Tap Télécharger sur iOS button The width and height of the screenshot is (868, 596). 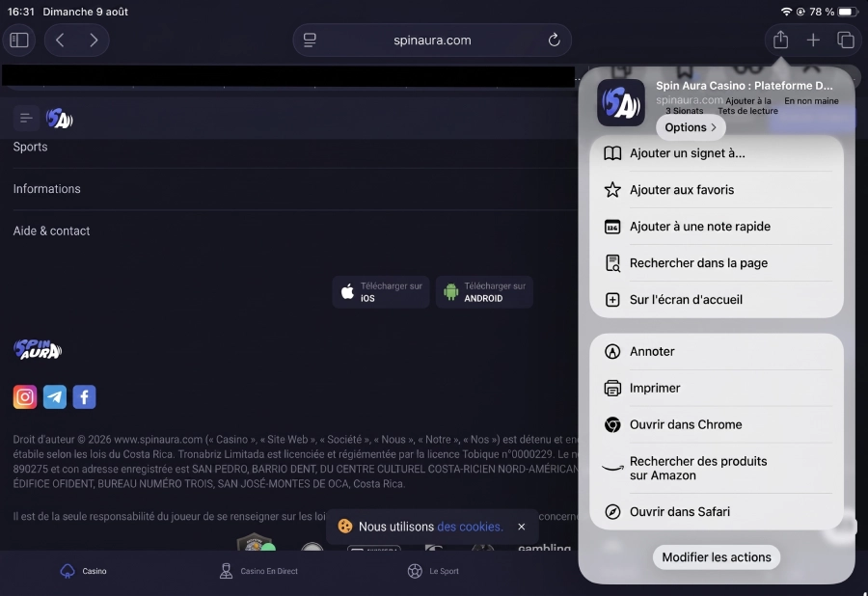click(x=381, y=291)
